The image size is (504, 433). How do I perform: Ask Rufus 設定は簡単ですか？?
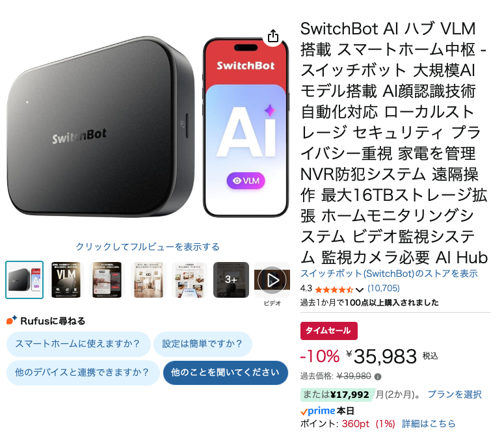[x=202, y=344]
